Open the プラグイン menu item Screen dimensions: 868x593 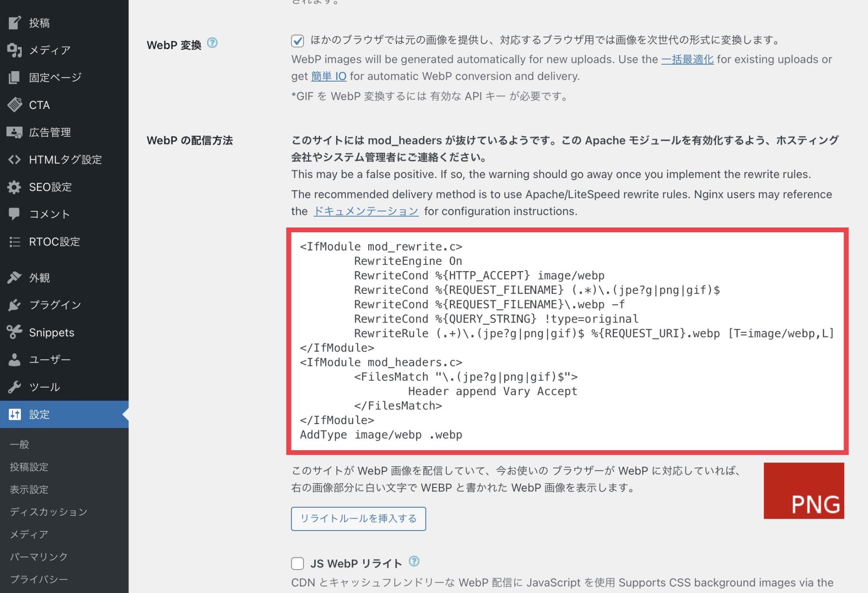click(64, 305)
